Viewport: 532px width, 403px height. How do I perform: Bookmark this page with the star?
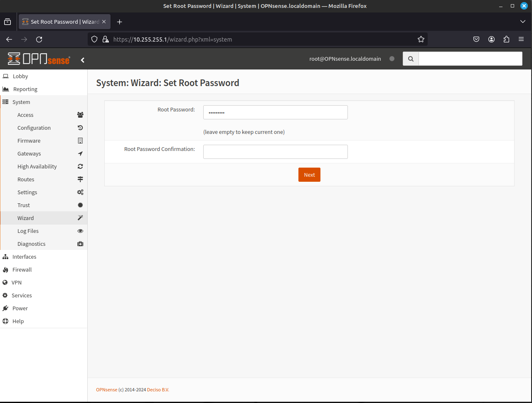pos(421,39)
